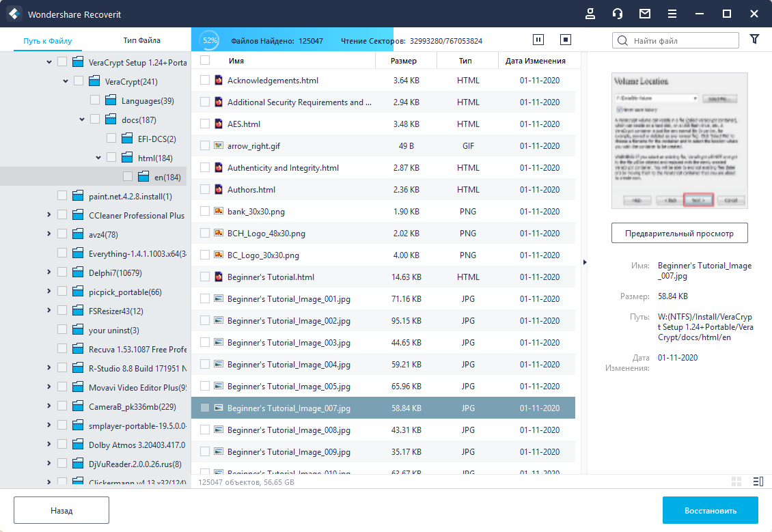Collapse the docs(187) folder

pos(82,120)
